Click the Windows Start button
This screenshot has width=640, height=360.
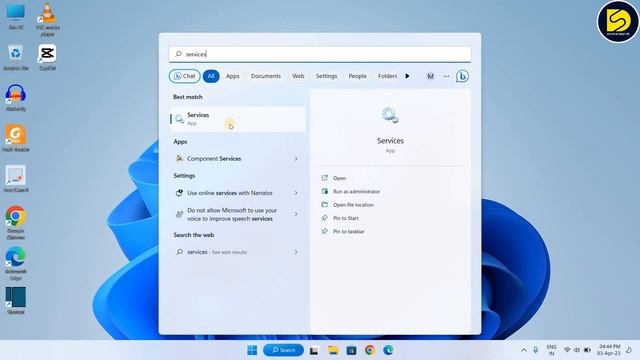(x=252, y=350)
